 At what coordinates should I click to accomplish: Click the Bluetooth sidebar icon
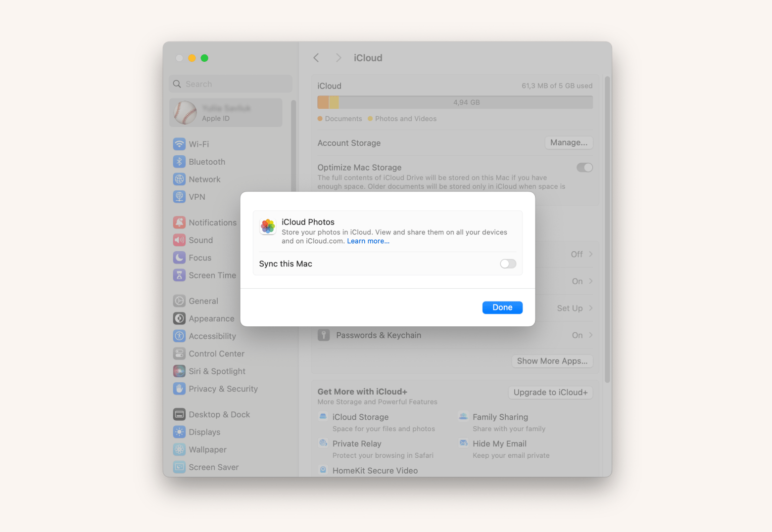point(179,162)
